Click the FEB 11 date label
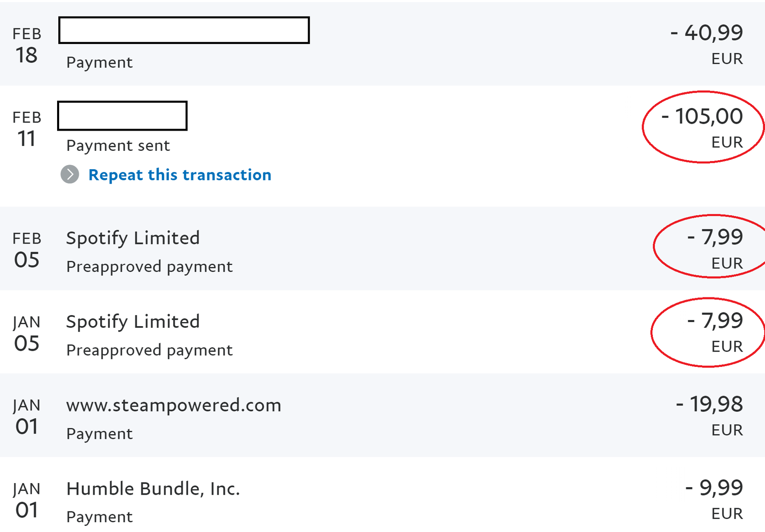The width and height of the screenshot is (765, 532). click(x=27, y=128)
